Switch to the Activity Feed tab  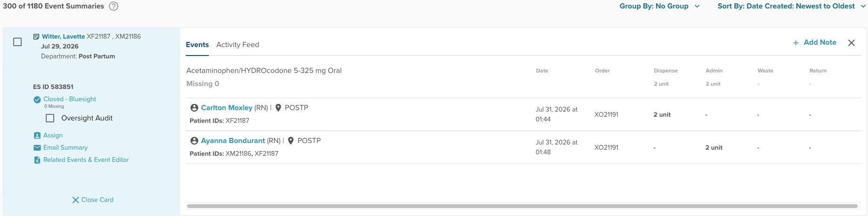coord(238,45)
